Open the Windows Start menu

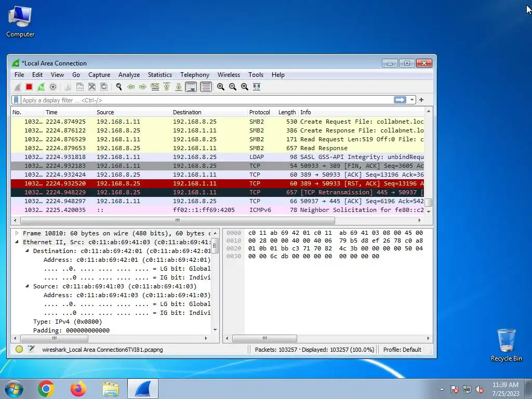pyautogui.click(x=14, y=389)
